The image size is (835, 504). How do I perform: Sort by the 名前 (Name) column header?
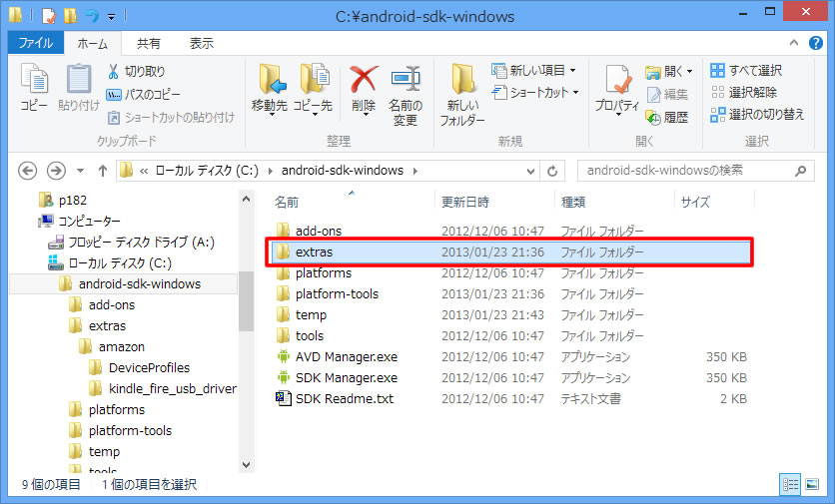[x=287, y=203]
